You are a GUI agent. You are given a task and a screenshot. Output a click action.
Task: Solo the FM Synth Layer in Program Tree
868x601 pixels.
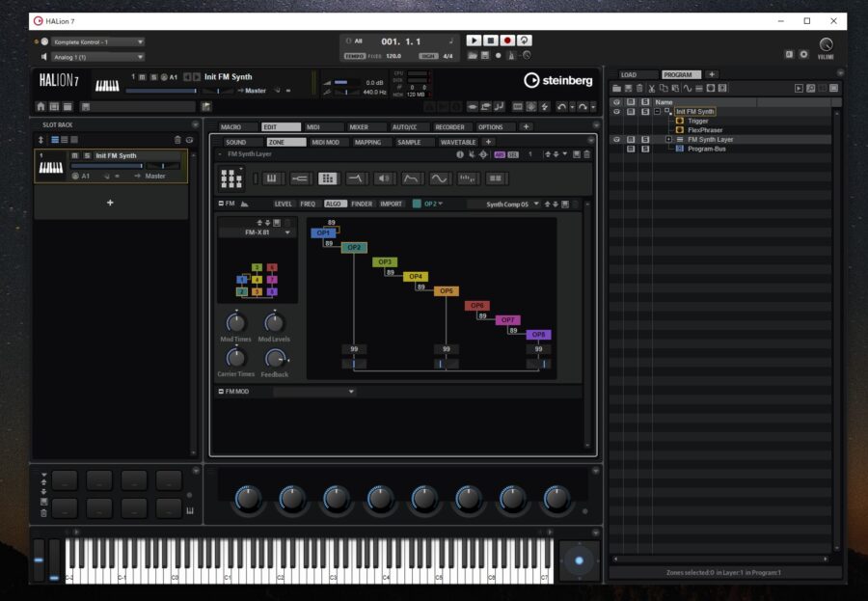coord(645,140)
